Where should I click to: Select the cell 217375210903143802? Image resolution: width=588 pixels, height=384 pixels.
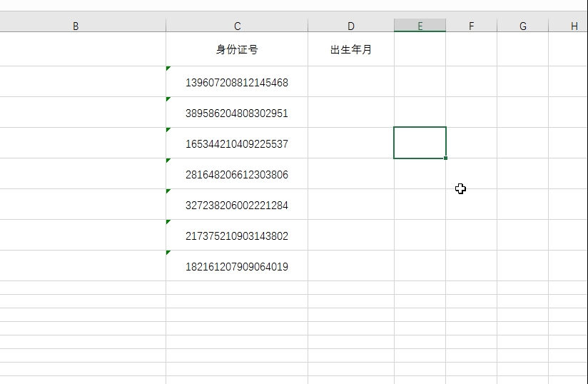tap(237, 236)
